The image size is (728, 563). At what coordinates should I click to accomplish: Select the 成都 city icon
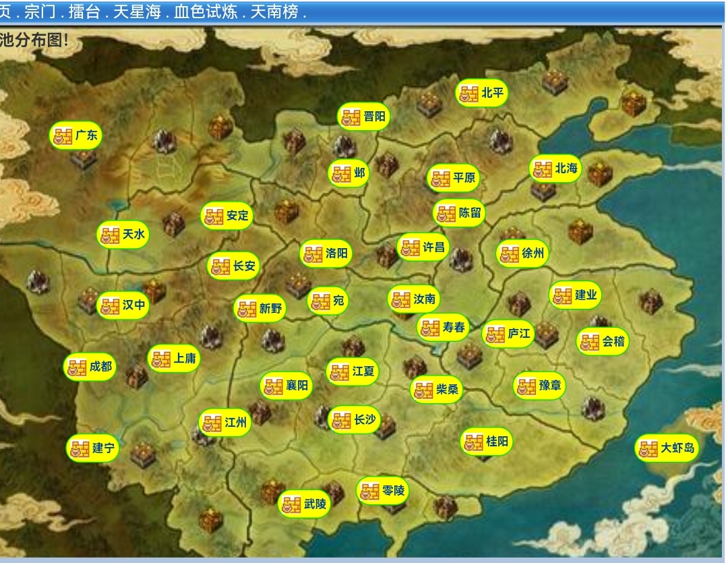pyautogui.click(x=77, y=367)
